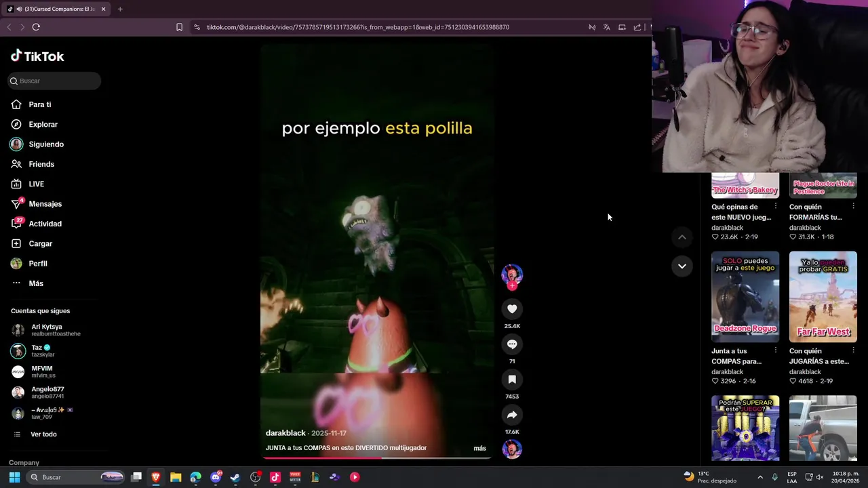Click TikTok search field
Image resolution: width=868 pixels, height=488 pixels.
(x=54, y=81)
